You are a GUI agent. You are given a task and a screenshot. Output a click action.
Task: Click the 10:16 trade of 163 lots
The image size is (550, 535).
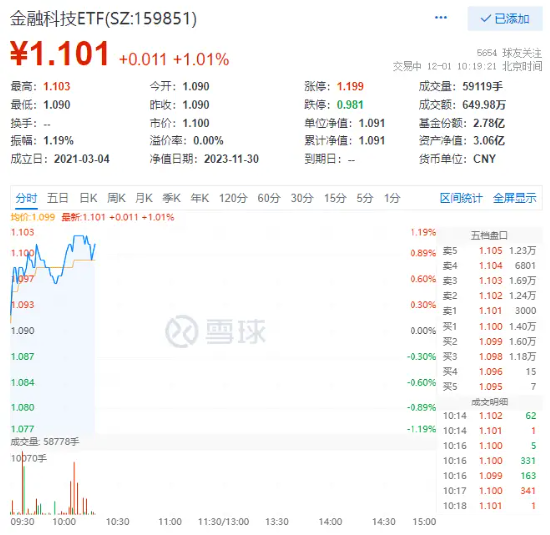point(489,476)
